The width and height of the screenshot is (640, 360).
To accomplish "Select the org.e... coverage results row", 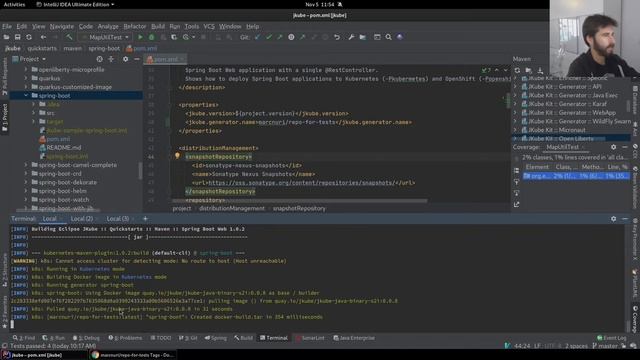I will coord(576,176).
